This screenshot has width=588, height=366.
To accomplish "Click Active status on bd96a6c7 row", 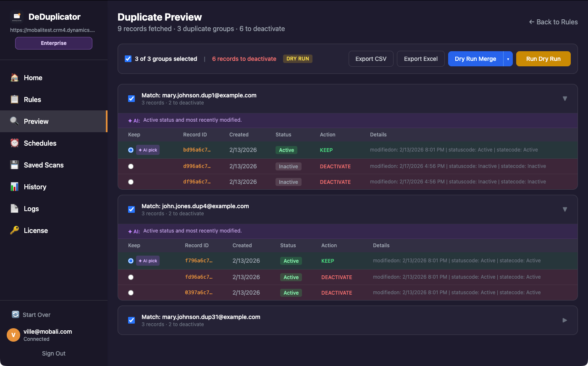I will pos(286,150).
